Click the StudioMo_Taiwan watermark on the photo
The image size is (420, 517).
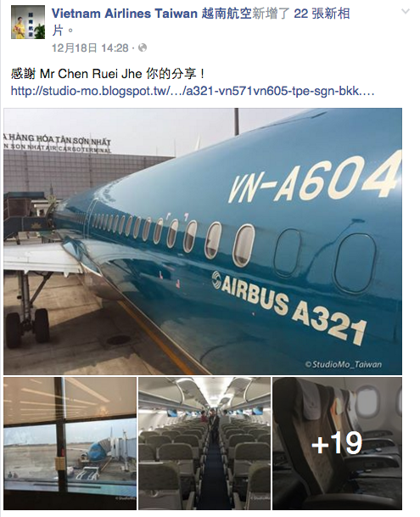pos(344,364)
